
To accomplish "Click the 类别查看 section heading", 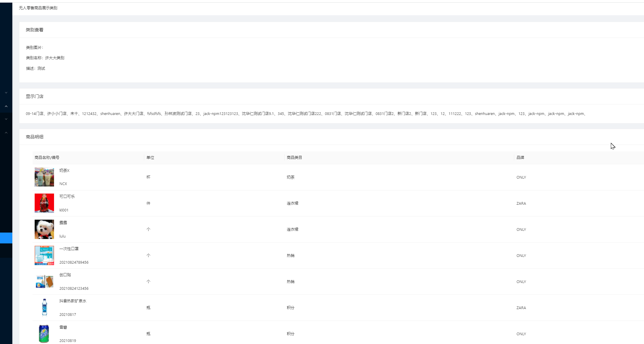I will pos(35,30).
